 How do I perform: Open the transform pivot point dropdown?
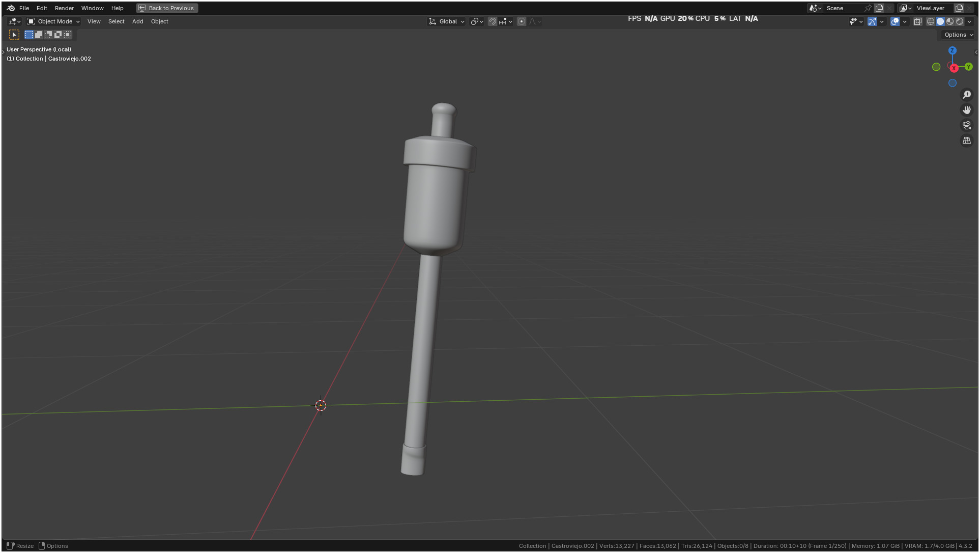(477, 21)
